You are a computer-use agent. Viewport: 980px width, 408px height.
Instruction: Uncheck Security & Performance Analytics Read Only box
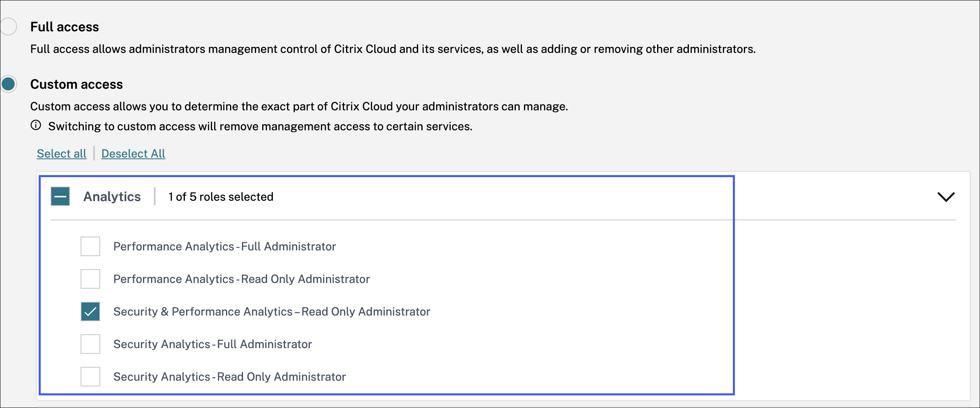[90, 311]
